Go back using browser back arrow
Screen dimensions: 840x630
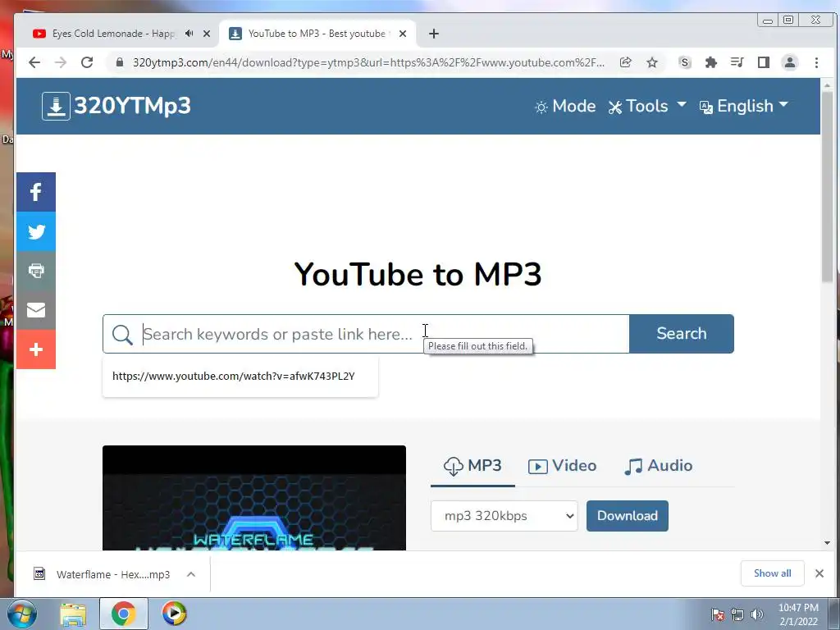point(34,62)
